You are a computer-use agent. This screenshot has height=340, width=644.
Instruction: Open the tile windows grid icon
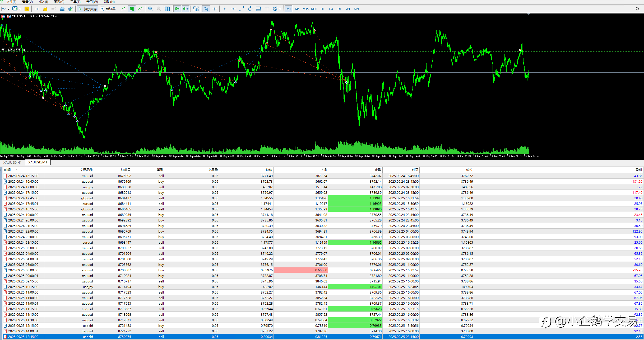coord(167,9)
